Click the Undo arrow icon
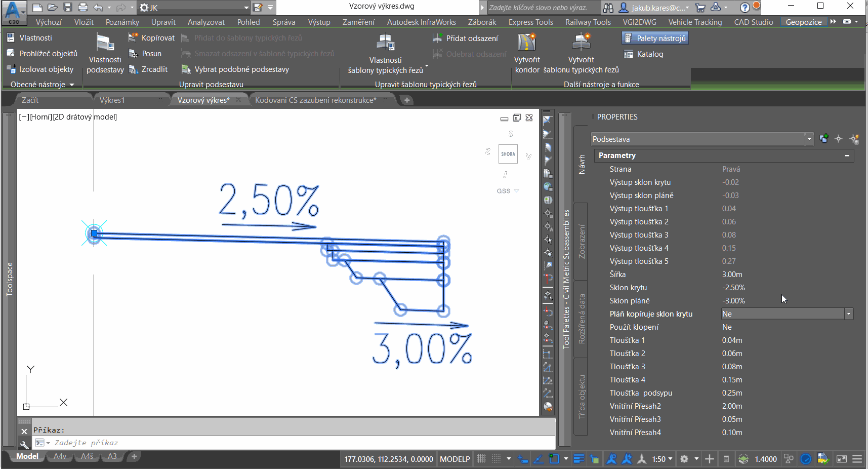The height and width of the screenshot is (469, 868). (x=98, y=8)
